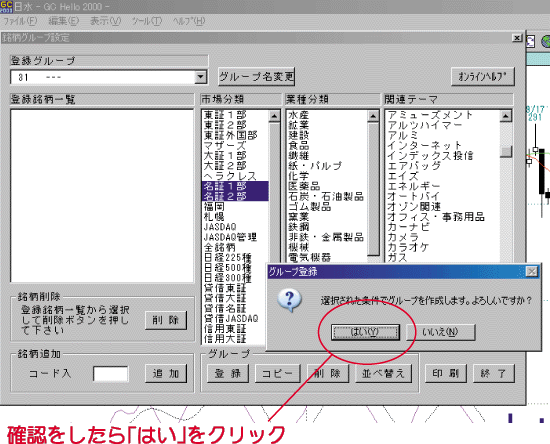Open the ファイル(F) menu
Image resolution: width=550 pixels, height=444 pixels.
pyautogui.click(x=20, y=21)
